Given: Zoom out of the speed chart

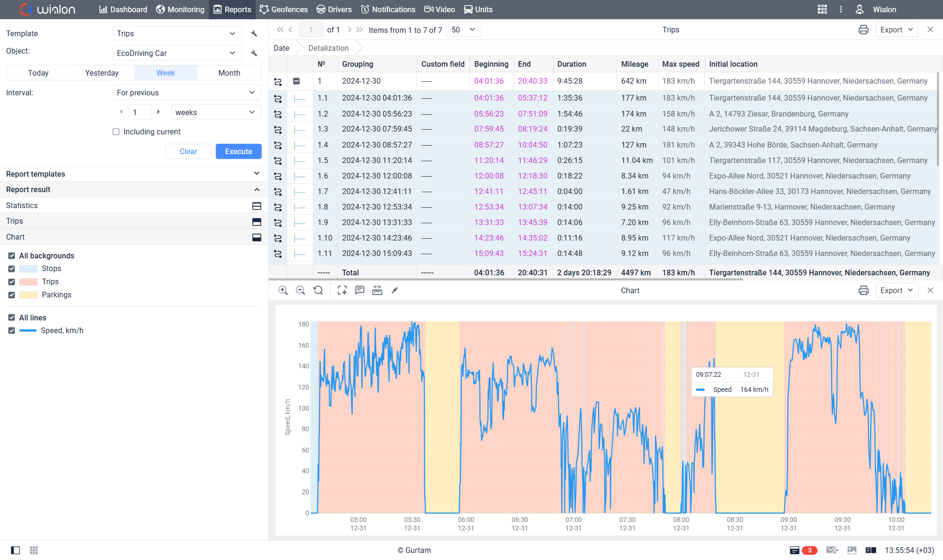Looking at the screenshot, I should 300,290.
